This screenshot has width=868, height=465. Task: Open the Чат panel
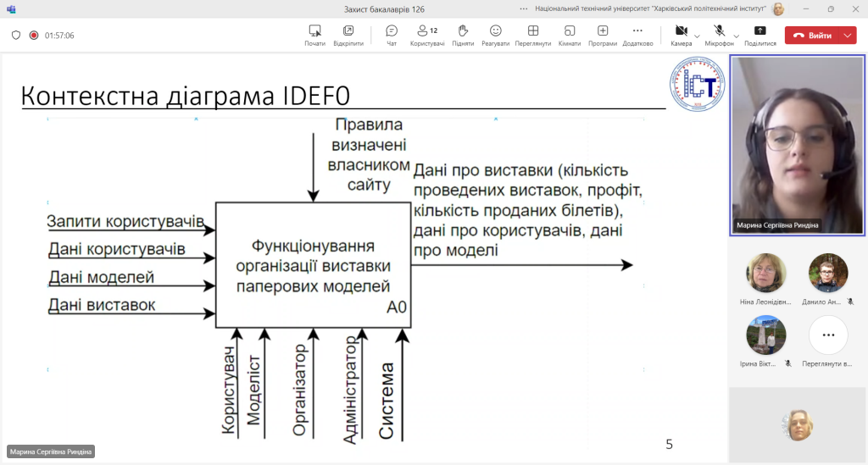tap(392, 36)
